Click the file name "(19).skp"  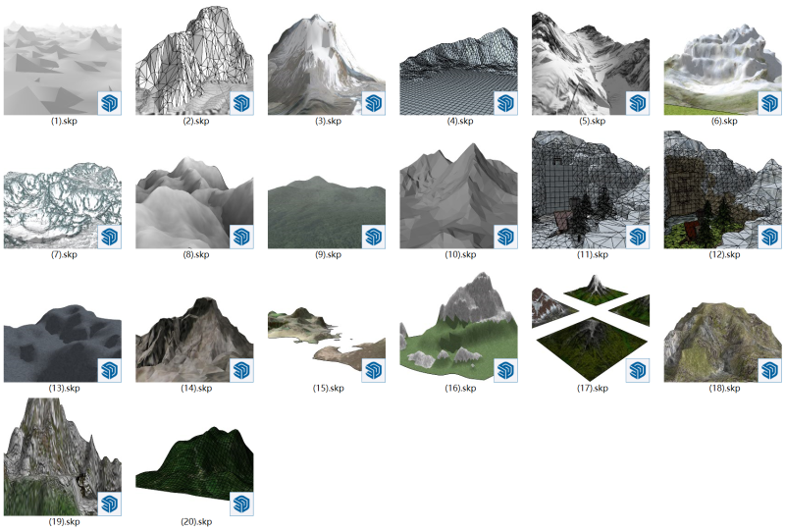coord(64,521)
